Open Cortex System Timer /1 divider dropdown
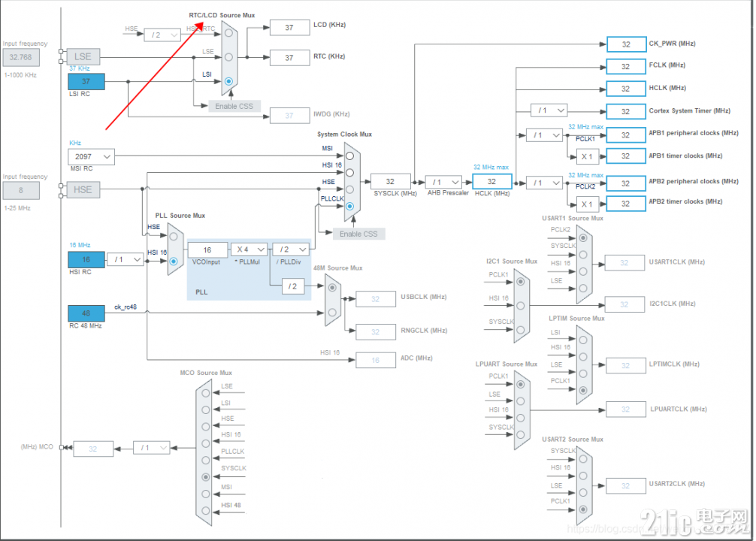 pos(549,110)
